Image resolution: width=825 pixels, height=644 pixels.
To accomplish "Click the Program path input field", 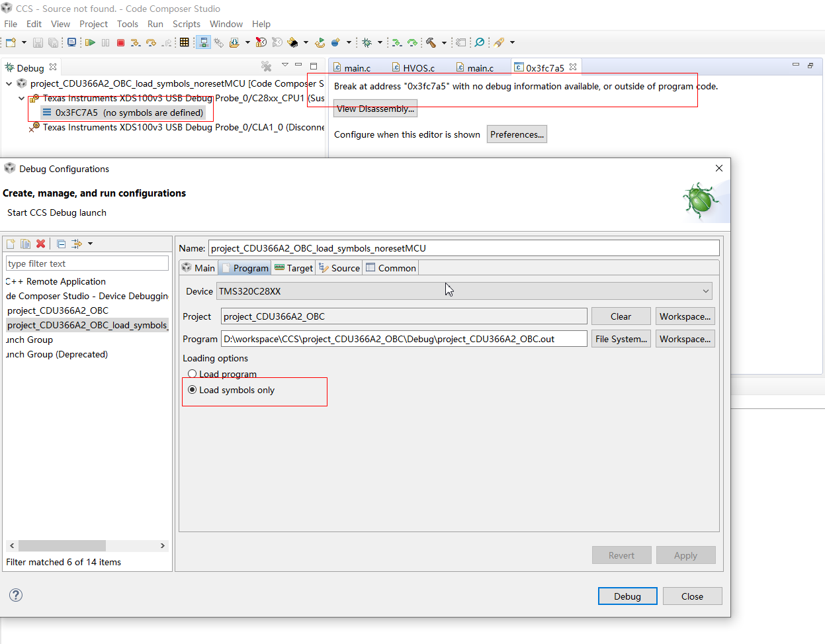I will pos(404,339).
